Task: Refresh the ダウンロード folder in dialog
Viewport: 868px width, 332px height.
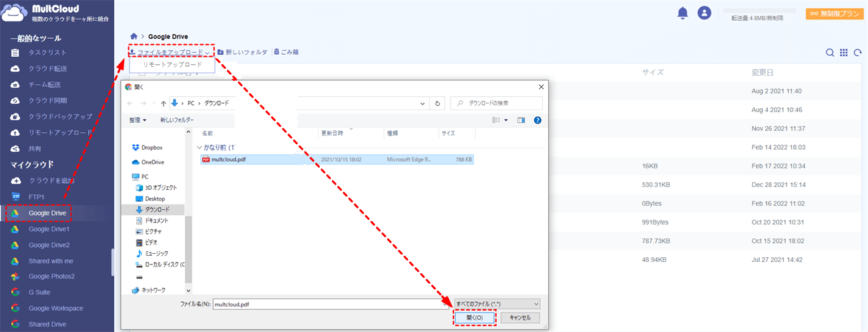Action: coord(438,104)
